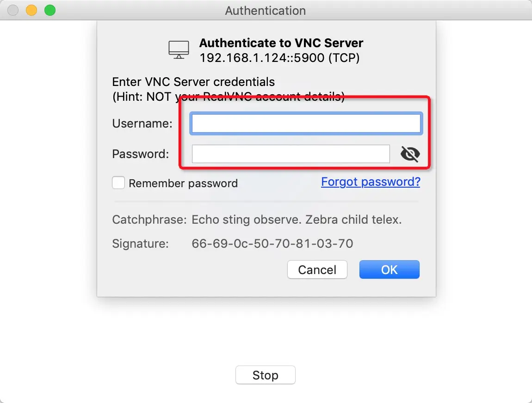Zoom the window using the green button
The height and width of the screenshot is (403, 532).
(x=49, y=10)
